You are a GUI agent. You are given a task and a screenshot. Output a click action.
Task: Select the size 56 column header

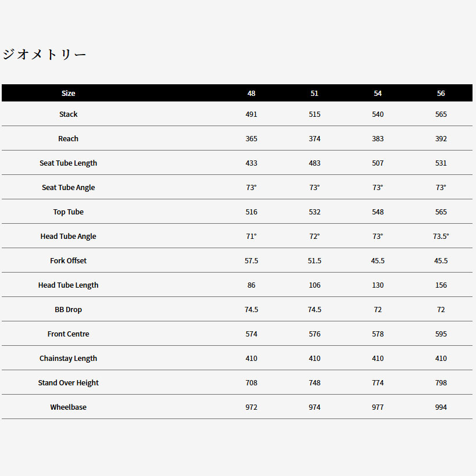[441, 93]
